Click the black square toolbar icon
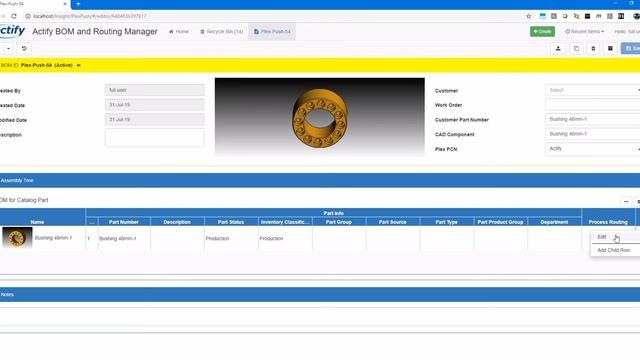 click(610, 49)
